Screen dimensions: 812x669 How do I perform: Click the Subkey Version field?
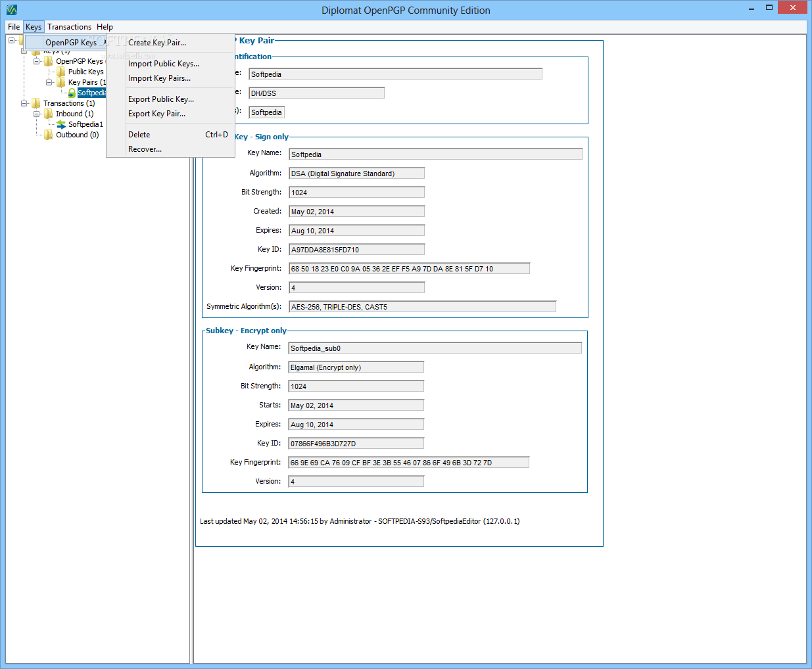tap(356, 482)
